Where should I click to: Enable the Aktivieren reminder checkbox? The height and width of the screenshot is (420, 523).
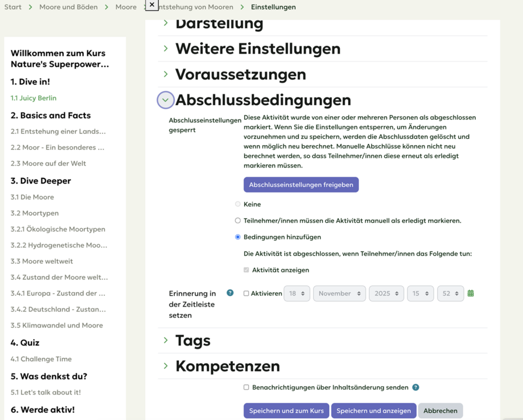246,294
